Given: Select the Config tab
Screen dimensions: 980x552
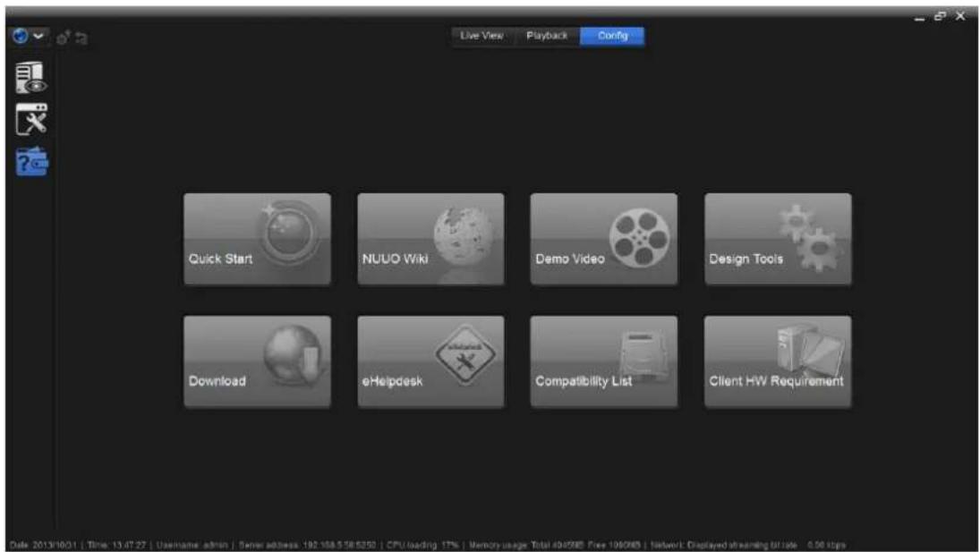Looking at the screenshot, I should click(612, 36).
